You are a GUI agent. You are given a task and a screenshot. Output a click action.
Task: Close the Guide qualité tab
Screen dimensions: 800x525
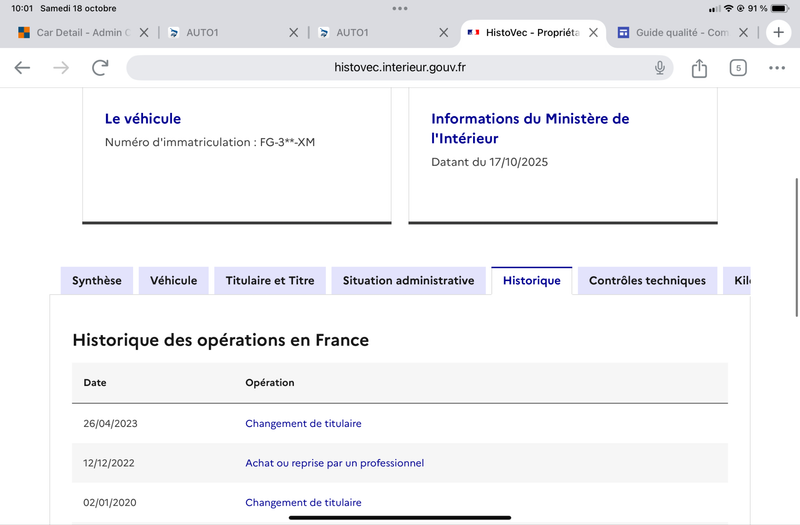point(743,32)
